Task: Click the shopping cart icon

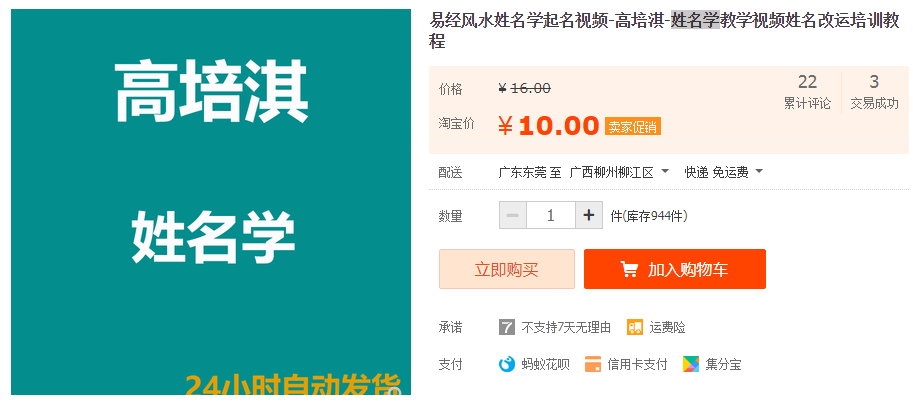Action: (629, 269)
